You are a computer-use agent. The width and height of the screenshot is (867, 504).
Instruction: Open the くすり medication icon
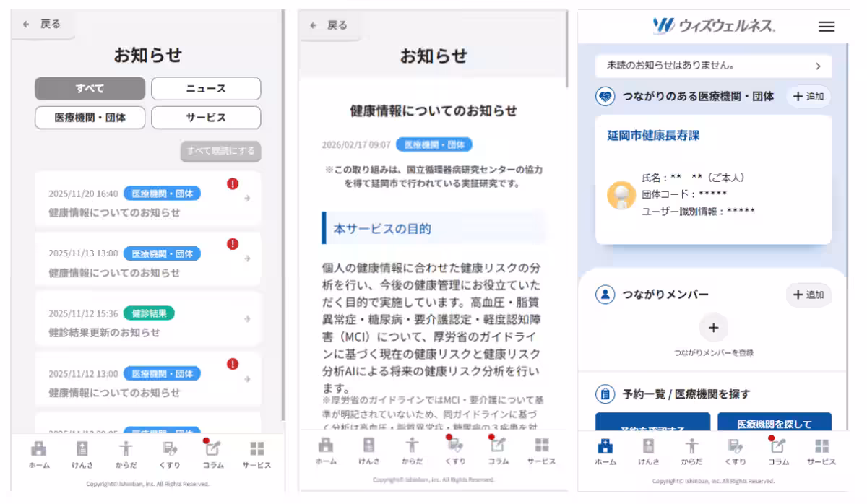point(168,451)
